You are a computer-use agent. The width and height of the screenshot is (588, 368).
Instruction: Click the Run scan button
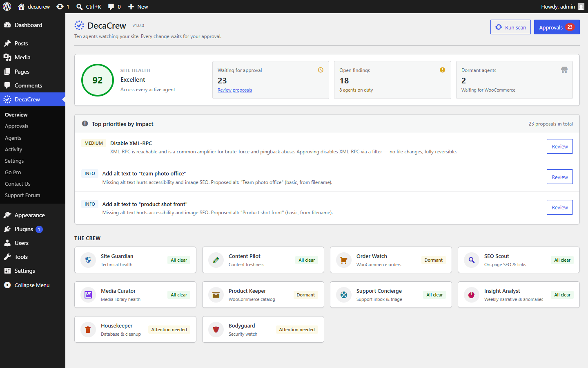(x=510, y=27)
